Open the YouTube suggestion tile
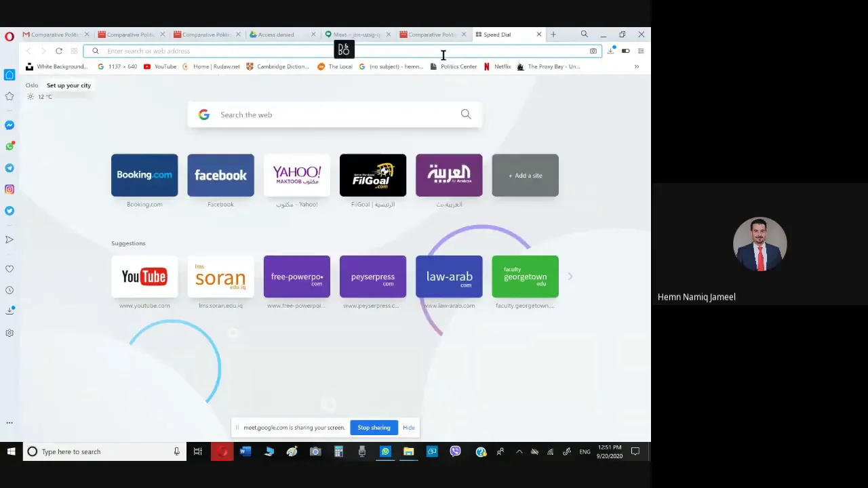This screenshot has height=488, width=868. [x=144, y=277]
